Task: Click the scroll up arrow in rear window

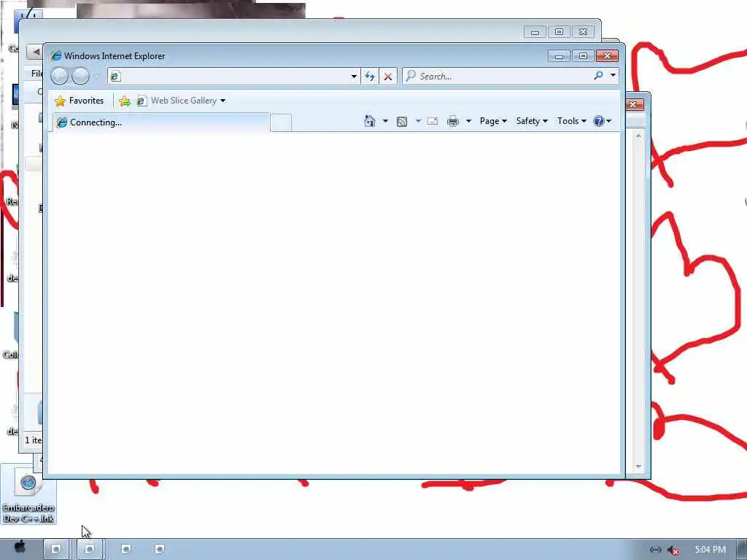Action: coord(638,136)
